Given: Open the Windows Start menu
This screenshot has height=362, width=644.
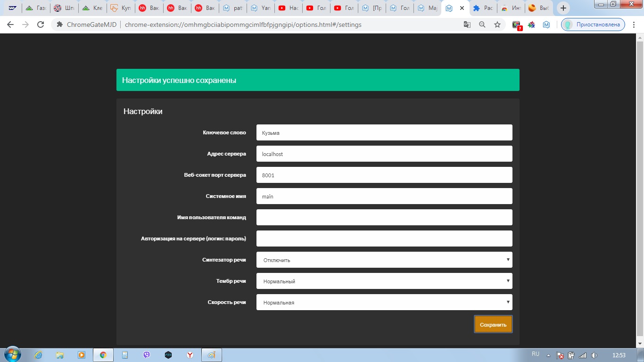Looking at the screenshot, I should [x=12, y=355].
